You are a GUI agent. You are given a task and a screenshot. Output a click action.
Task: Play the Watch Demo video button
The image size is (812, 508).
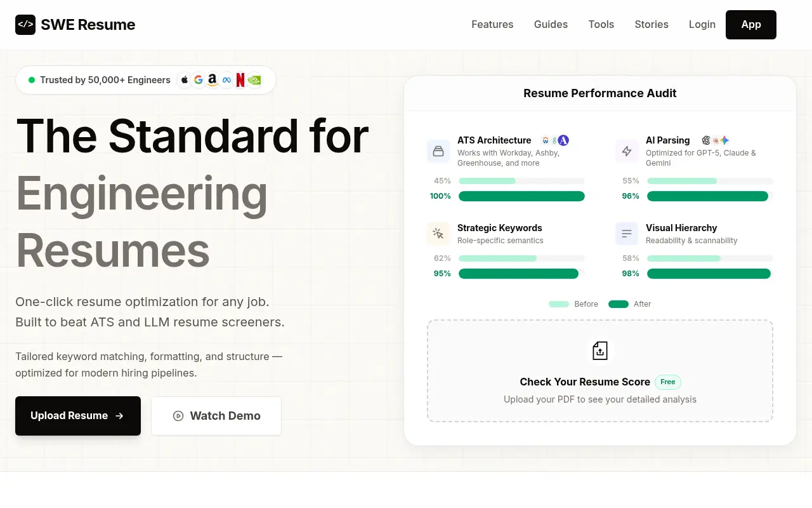(x=216, y=416)
